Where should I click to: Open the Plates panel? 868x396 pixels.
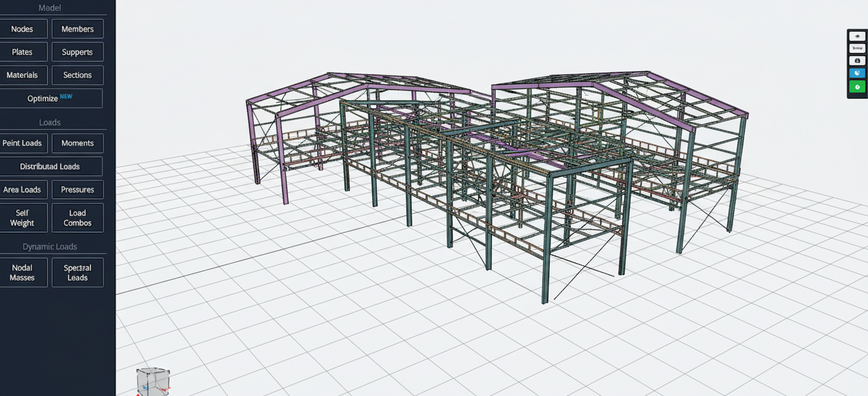click(x=22, y=52)
